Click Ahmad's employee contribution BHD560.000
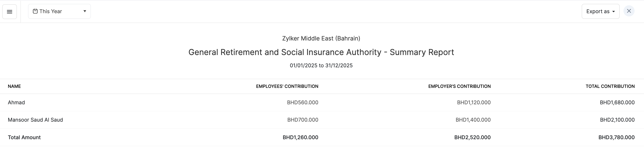644x154 pixels. coord(302,103)
